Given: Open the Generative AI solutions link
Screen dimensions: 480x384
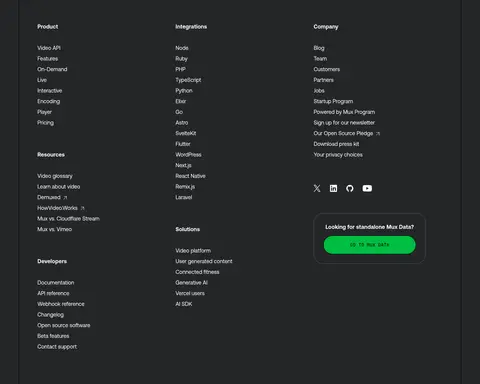Looking at the screenshot, I should pyautogui.click(x=192, y=283).
